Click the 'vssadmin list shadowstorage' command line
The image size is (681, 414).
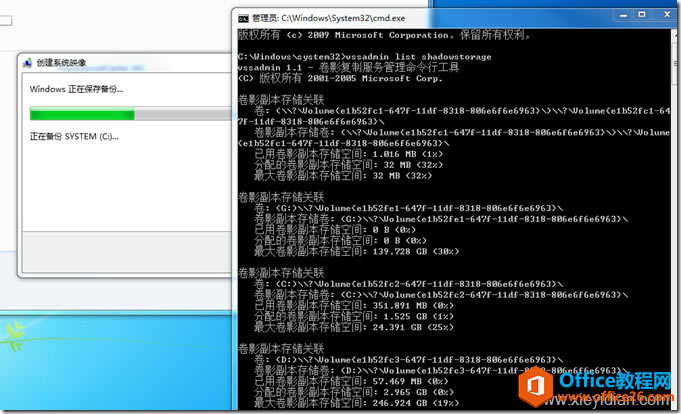[364, 56]
